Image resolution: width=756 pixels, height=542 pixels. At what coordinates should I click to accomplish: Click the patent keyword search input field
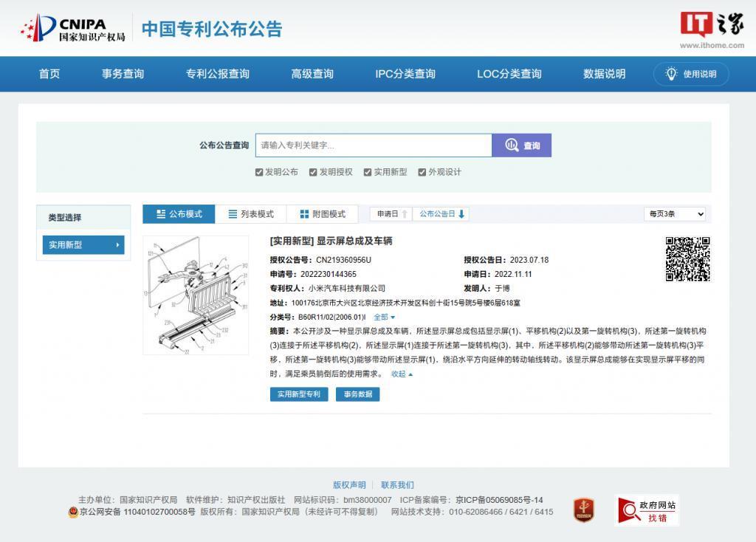coord(373,145)
